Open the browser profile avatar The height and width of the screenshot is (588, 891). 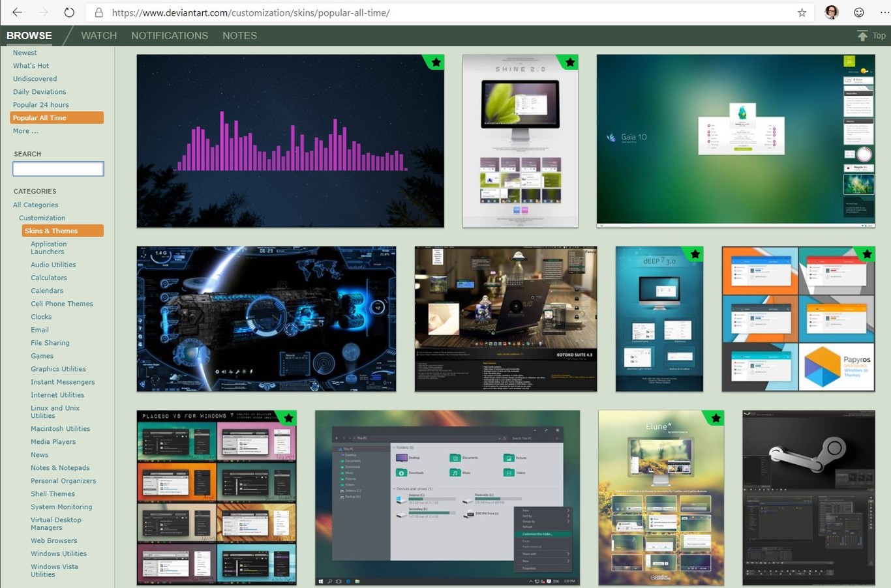click(831, 12)
